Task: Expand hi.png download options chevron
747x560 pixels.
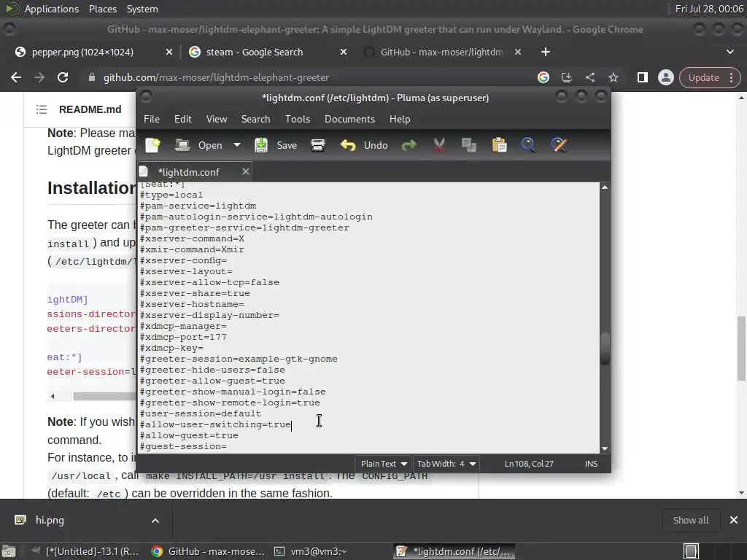Action: 155,521
